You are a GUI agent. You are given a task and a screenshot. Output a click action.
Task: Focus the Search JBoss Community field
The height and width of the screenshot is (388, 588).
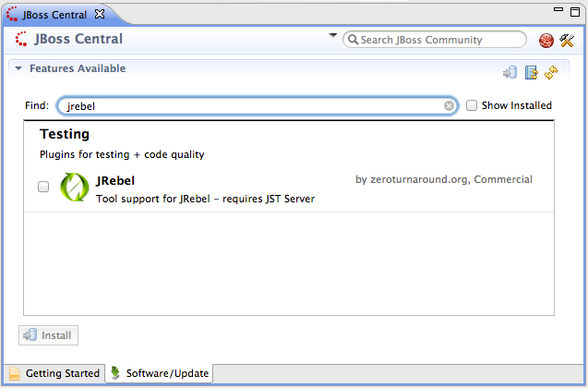click(x=435, y=40)
